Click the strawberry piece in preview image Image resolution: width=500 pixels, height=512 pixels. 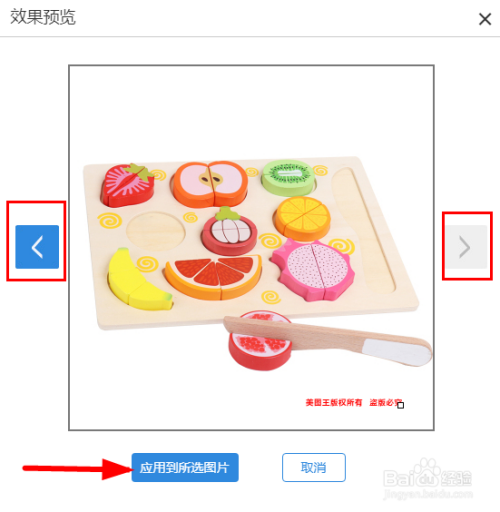(128, 184)
